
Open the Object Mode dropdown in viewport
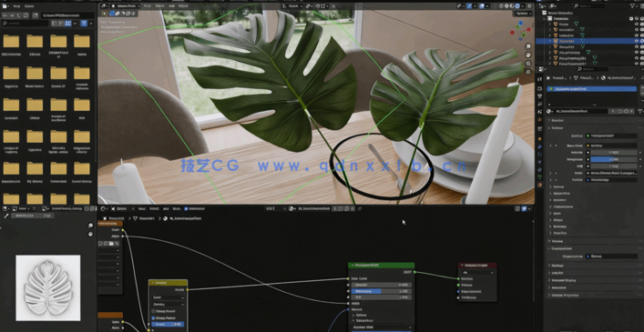(126, 6)
